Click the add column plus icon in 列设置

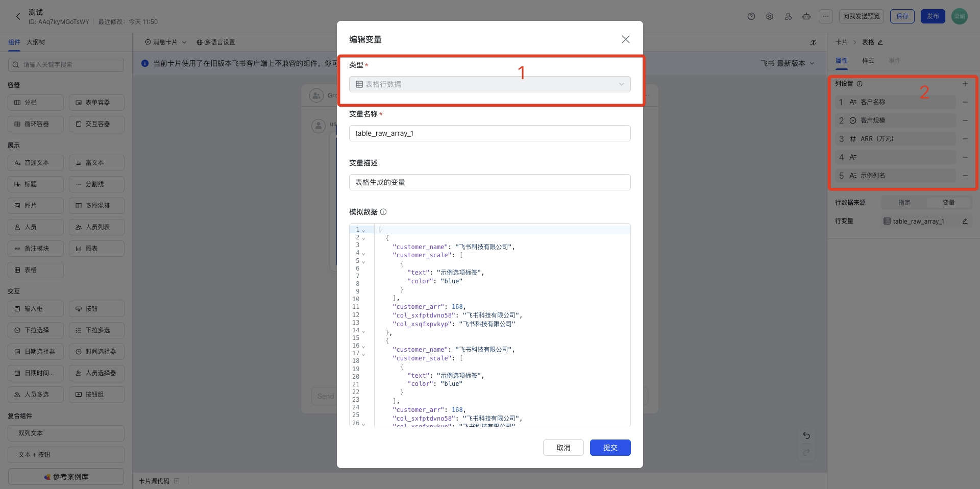(965, 84)
